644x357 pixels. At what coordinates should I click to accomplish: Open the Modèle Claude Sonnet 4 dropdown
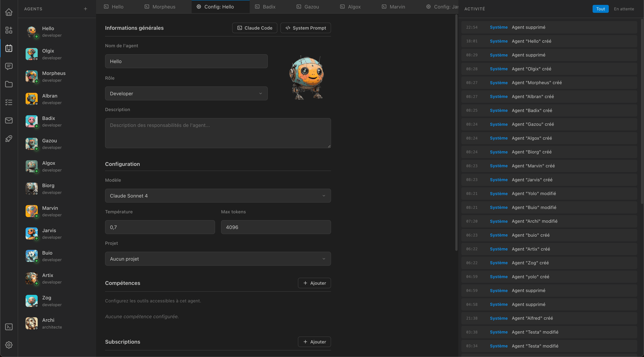click(x=218, y=196)
